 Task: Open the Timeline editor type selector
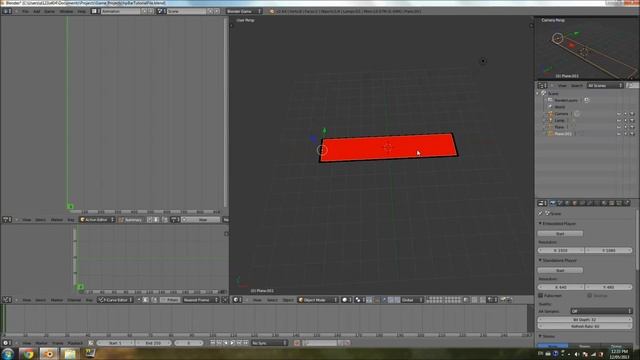click(7, 343)
